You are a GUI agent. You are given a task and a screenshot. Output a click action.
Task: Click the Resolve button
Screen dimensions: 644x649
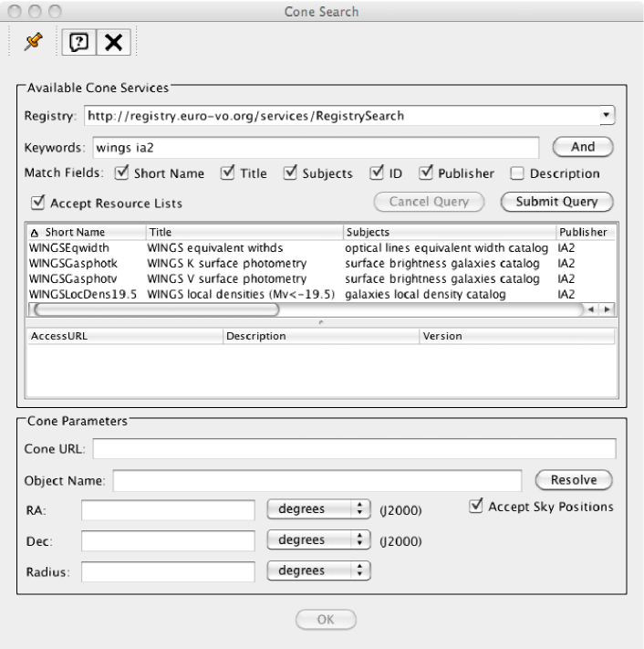573,478
